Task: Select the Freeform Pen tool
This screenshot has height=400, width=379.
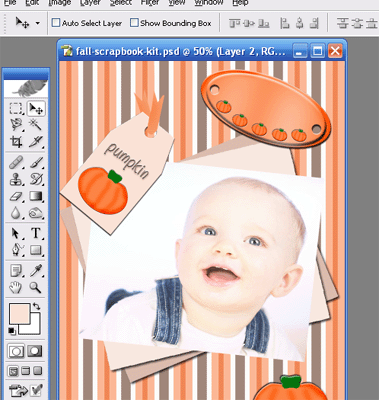Action: [16, 250]
